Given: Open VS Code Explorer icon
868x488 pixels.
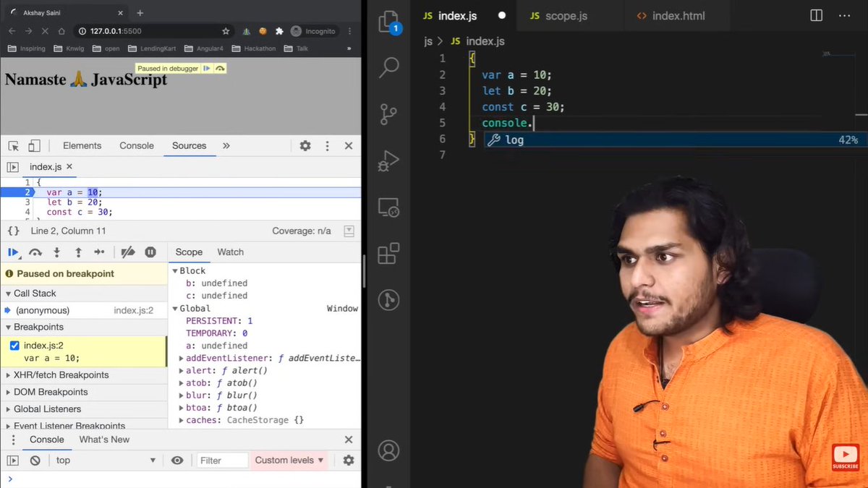Looking at the screenshot, I should coord(388,22).
